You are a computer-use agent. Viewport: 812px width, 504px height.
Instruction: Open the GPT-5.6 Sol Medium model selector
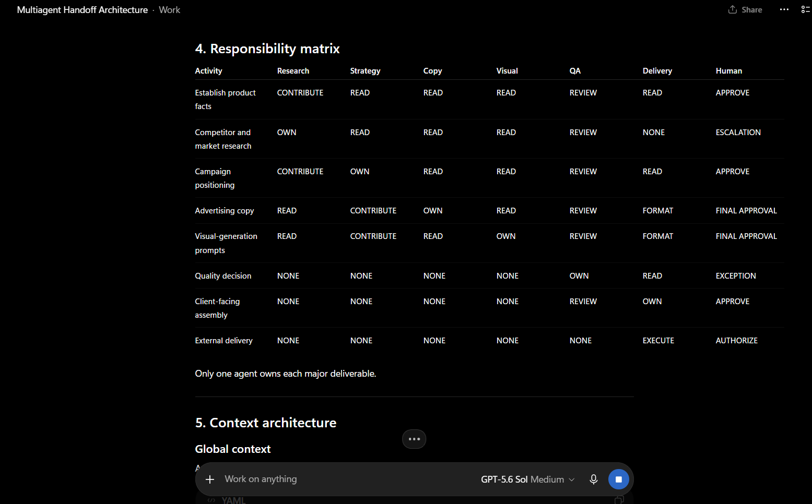click(527, 479)
